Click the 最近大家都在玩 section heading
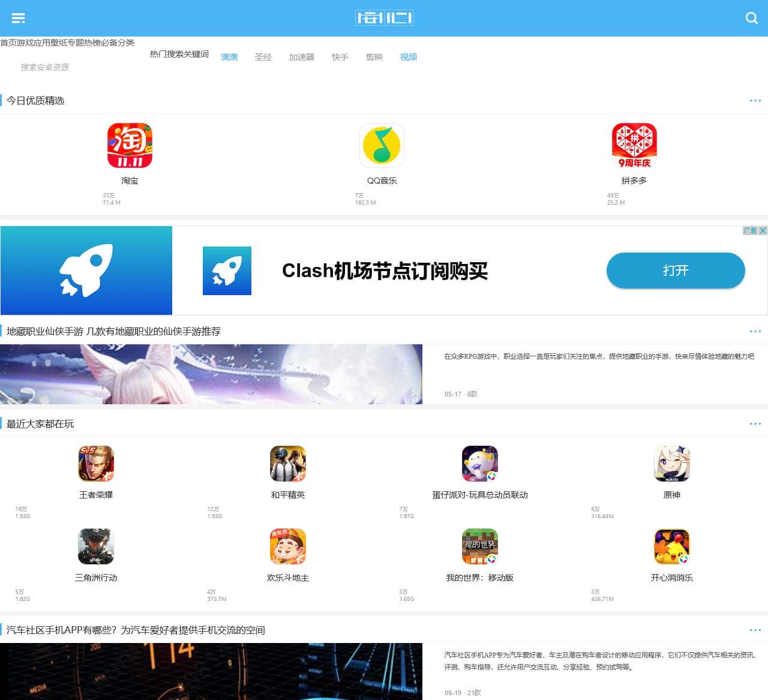The width and height of the screenshot is (768, 700). click(40, 423)
